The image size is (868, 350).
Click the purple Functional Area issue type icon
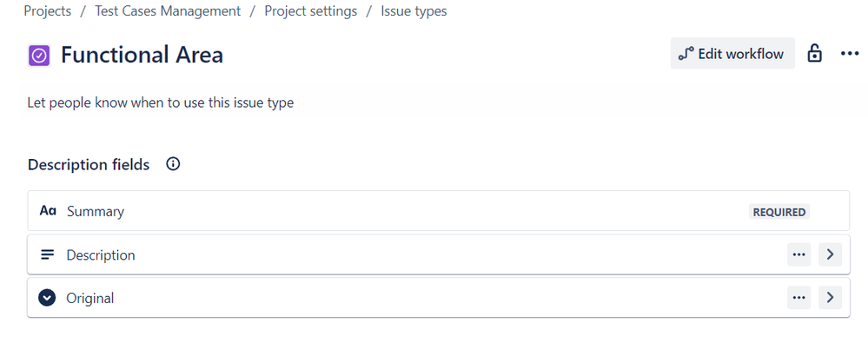click(x=39, y=56)
